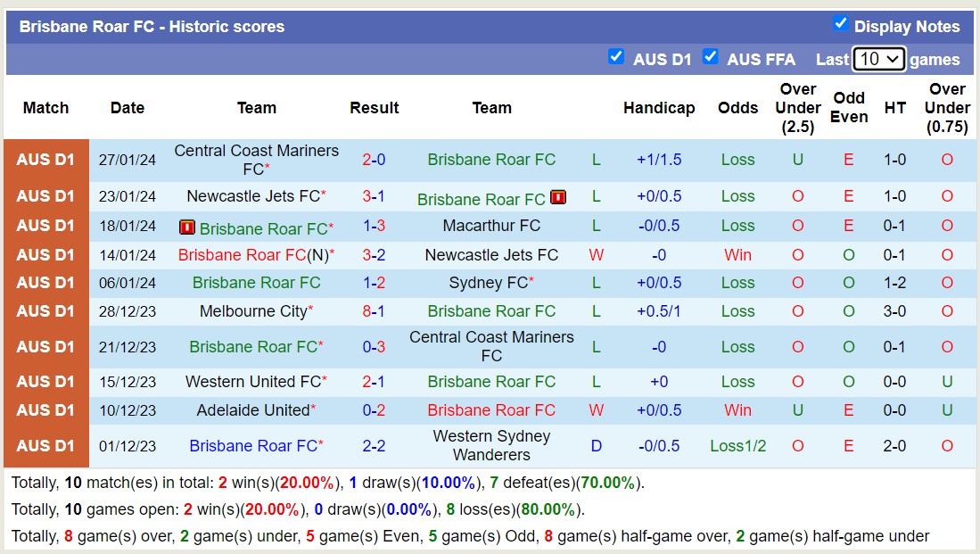The height and width of the screenshot is (554, 980).
Task: Select the AUS D1 tag on the 01/12/23 row
Action: [45, 445]
